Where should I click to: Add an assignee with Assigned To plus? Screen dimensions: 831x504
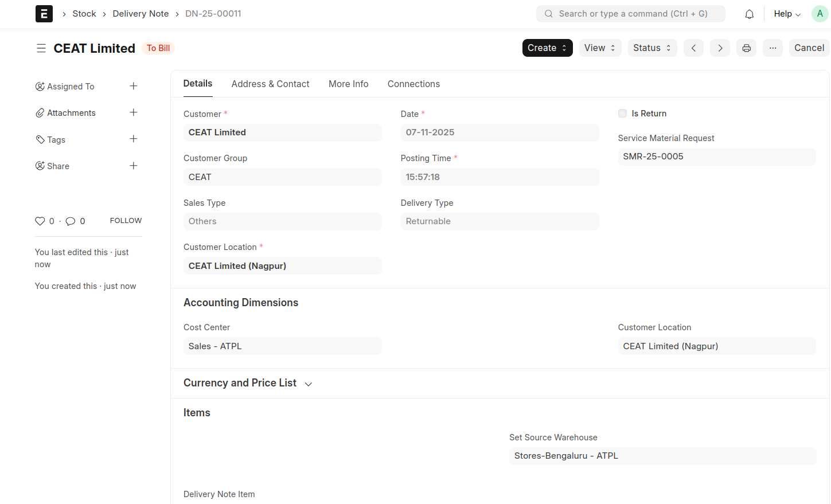pyautogui.click(x=133, y=86)
